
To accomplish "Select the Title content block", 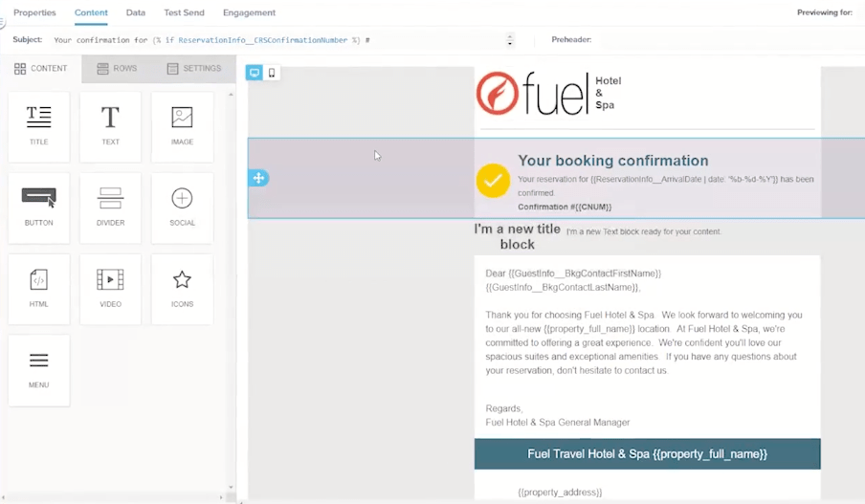I will (38, 127).
